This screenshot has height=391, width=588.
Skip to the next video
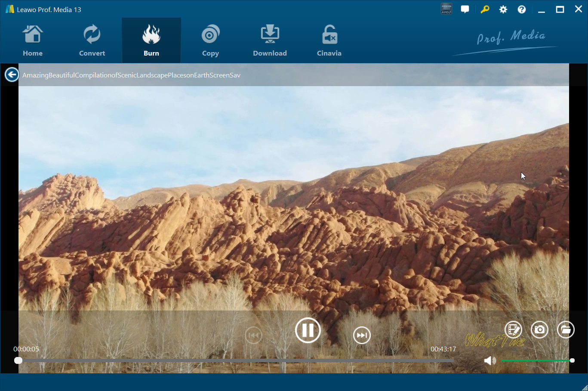coord(362,335)
